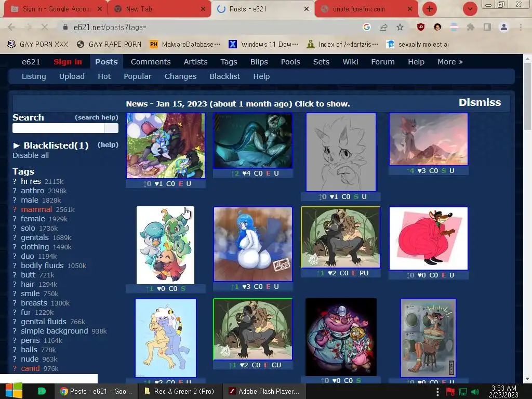Open the '?' wiki link beside 'mammal'

(15, 210)
